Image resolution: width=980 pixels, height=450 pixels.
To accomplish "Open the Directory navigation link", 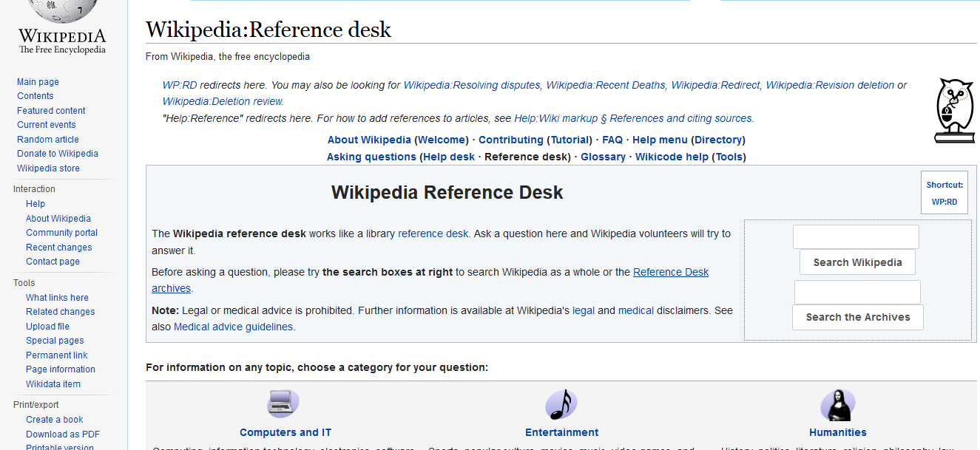I will 718,140.
